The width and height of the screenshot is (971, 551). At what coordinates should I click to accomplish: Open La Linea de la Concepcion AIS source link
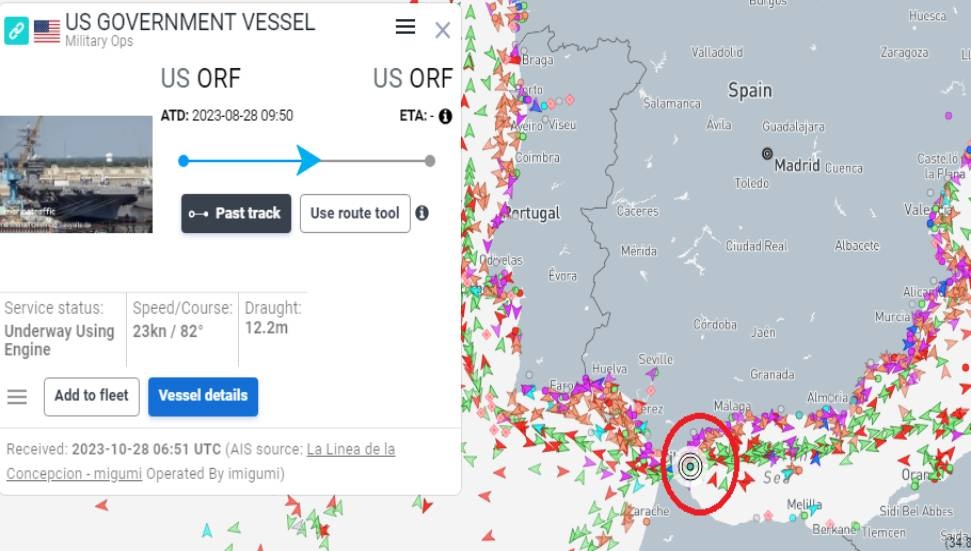[350, 449]
